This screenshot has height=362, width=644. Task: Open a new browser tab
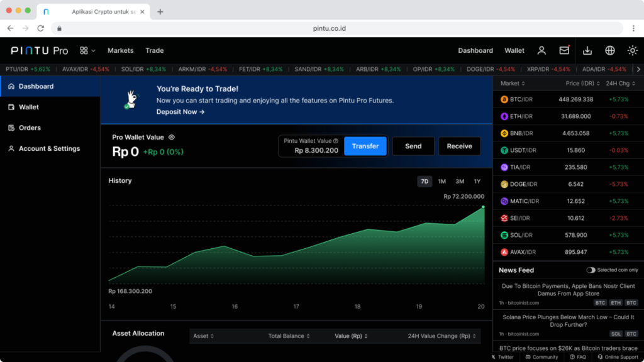coord(160,11)
